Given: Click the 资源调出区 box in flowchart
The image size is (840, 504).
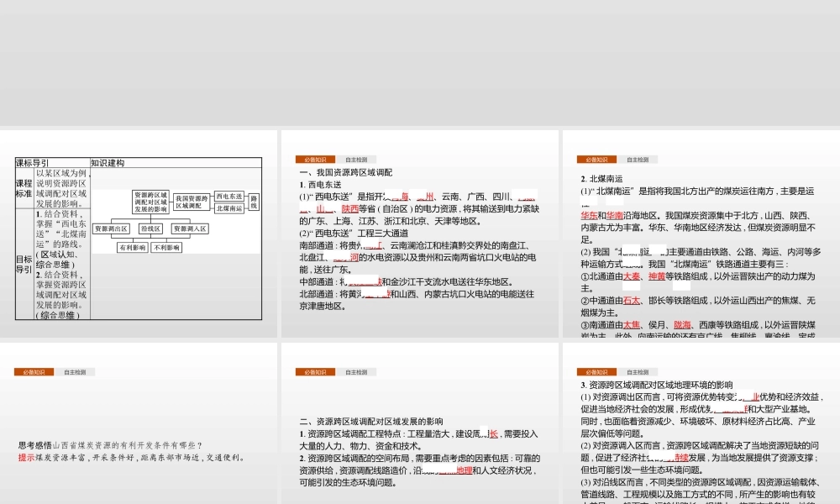Looking at the screenshot, I should 112,229.
